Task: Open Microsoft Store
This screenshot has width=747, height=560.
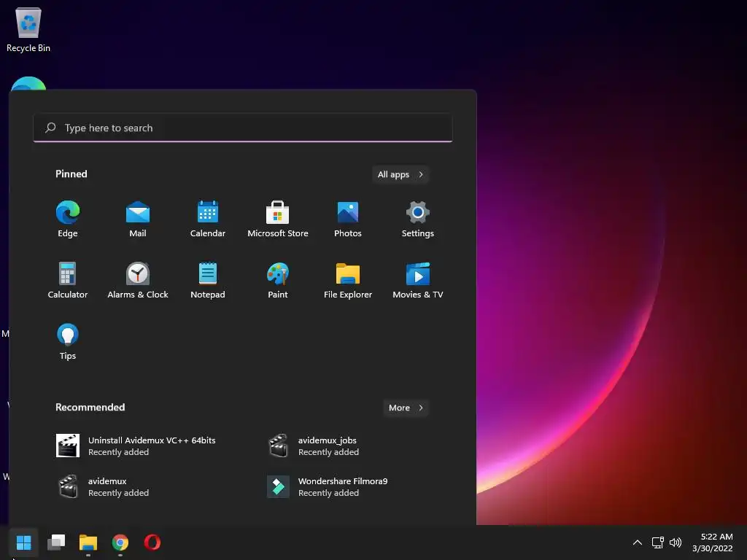Action: (x=278, y=219)
